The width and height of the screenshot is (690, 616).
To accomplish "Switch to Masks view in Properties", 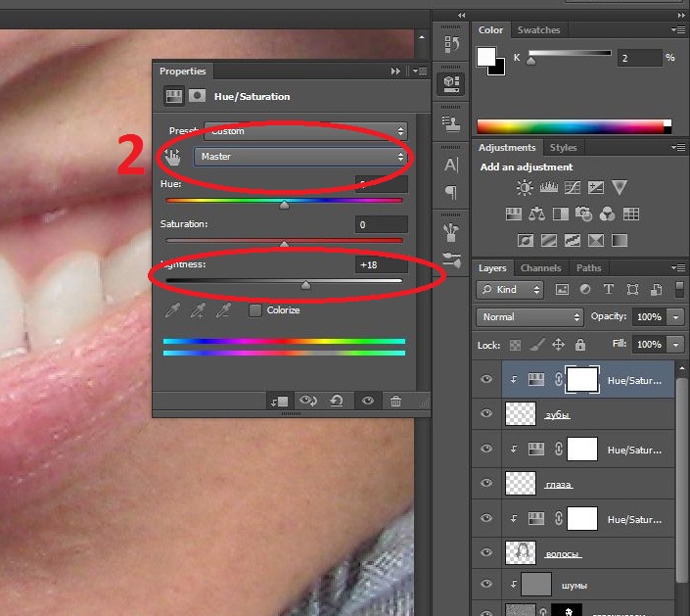I will [197, 96].
